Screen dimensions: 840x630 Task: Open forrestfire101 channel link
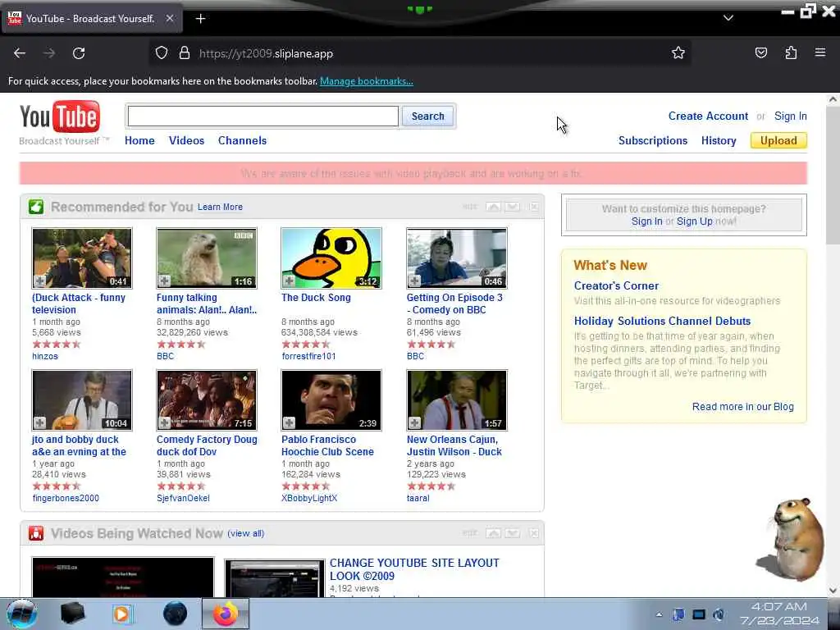coord(308,356)
